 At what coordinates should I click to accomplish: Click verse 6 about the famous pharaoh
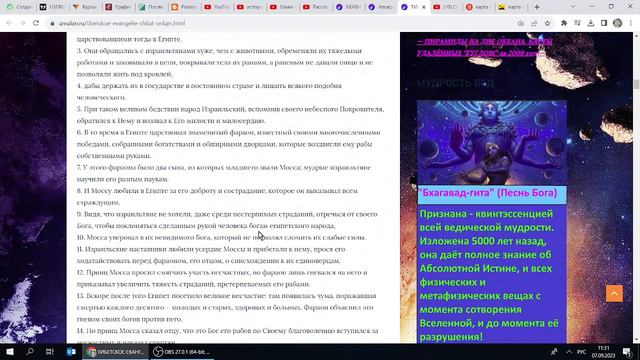point(229,144)
